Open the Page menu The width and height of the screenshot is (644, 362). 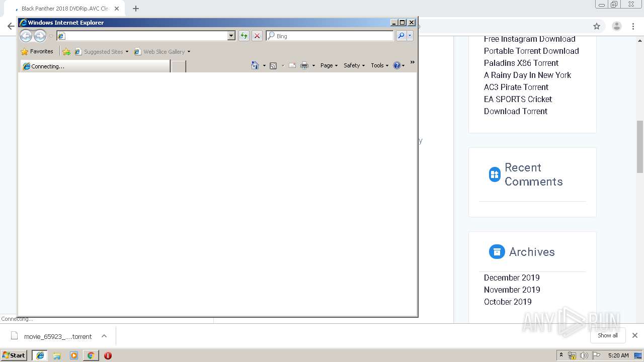click(x=329, y=65)
